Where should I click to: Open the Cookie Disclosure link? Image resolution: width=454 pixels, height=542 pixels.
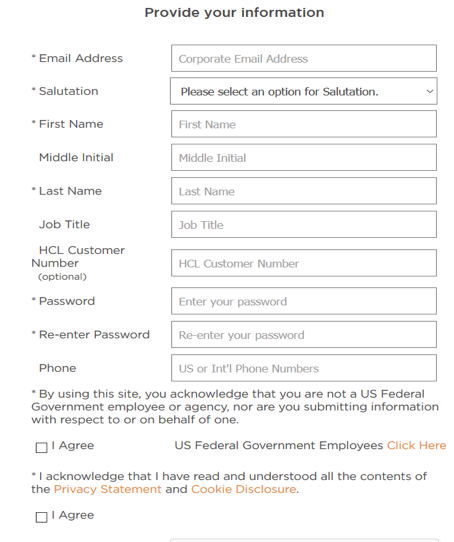coord(243,489)
